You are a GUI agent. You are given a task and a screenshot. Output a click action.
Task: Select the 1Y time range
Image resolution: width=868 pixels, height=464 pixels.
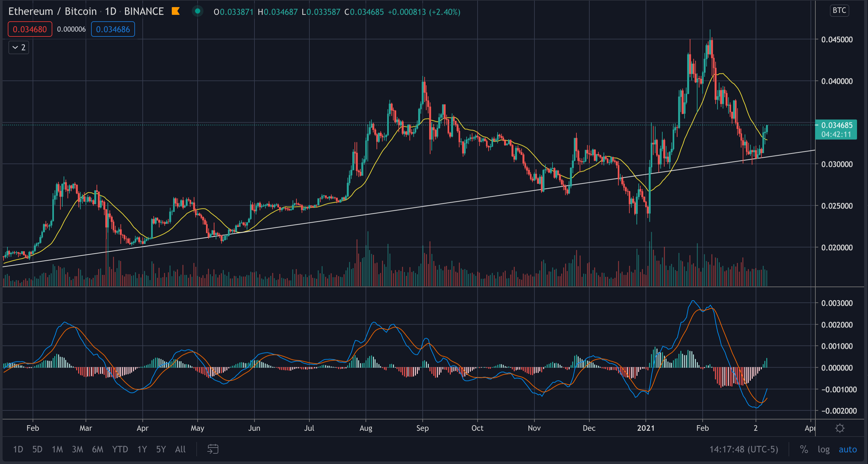[142, 449]
